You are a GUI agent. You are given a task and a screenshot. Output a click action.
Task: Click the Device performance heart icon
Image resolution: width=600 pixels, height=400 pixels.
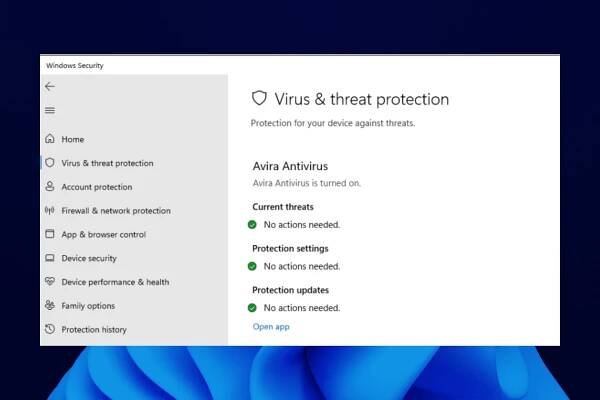(50, 282)
